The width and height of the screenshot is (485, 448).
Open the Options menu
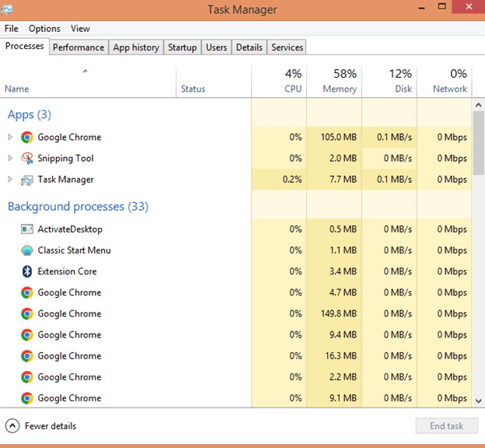click(x=44, y=29)
